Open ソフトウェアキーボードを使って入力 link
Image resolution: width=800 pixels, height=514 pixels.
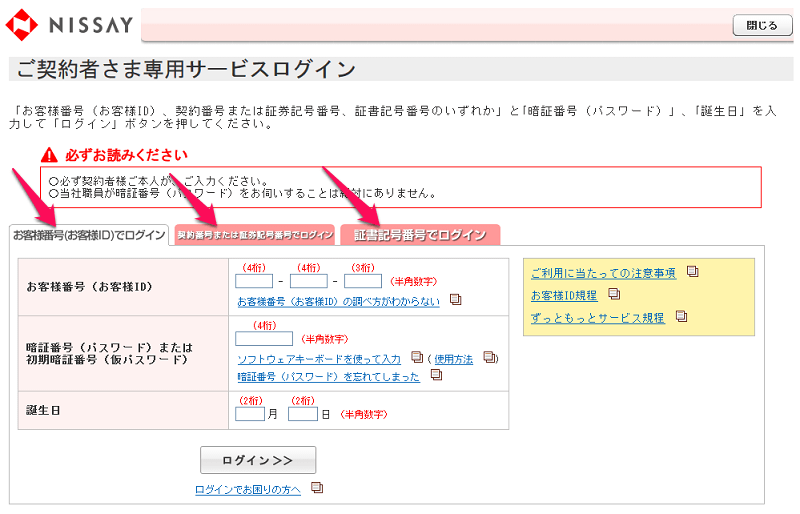coord(319,359)
